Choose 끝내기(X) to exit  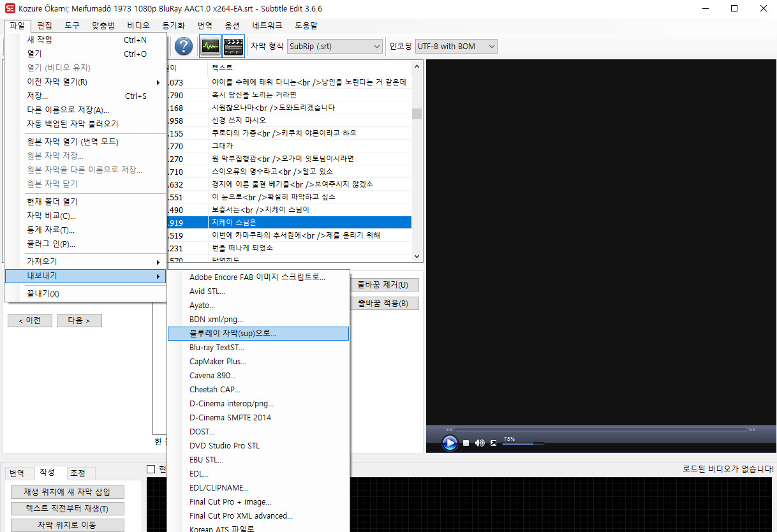coord(85,294)
